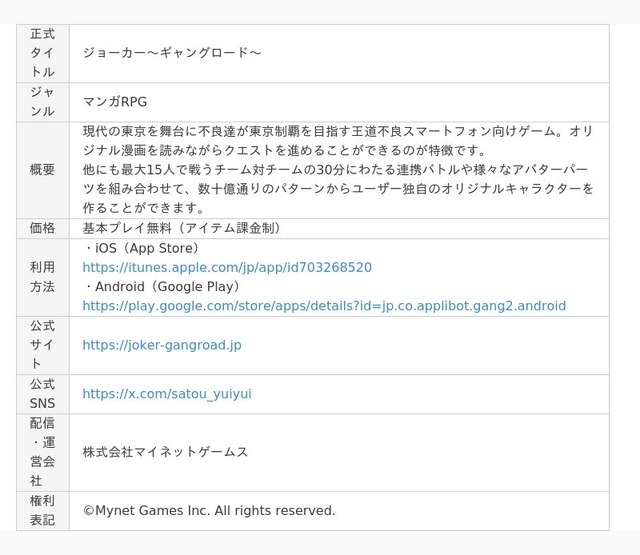
Task: Click the 公式SNS row header
Action: tap(43, 394)
